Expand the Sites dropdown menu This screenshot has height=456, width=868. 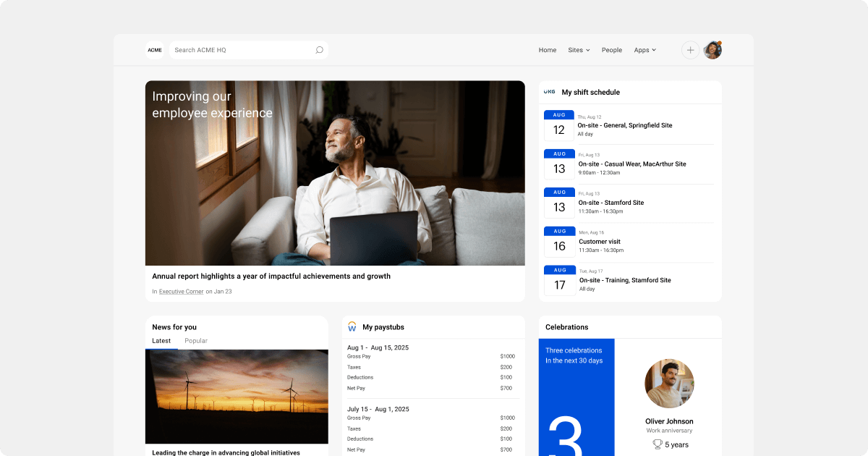tap(579, 50)
